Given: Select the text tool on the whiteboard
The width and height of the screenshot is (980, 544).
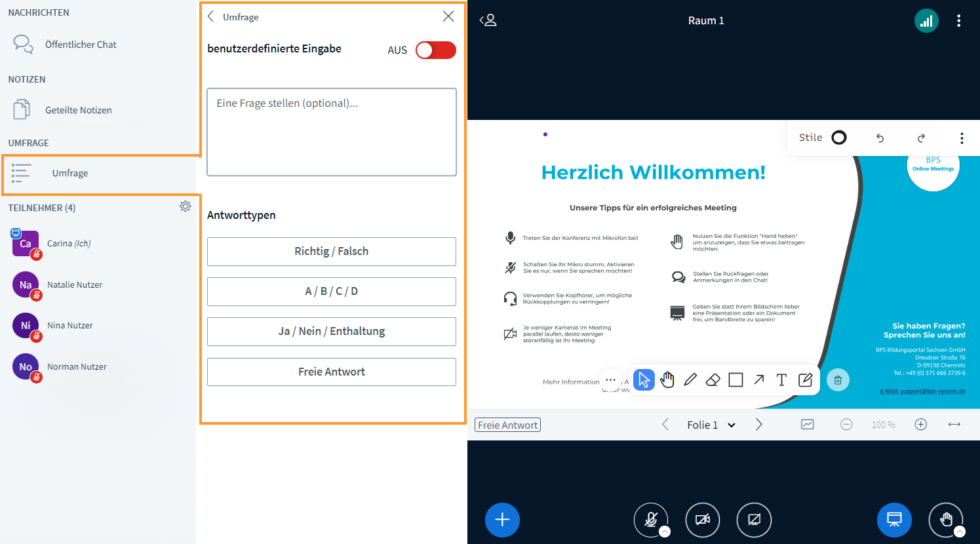Looking at the screenshot, I should [781, 379].
